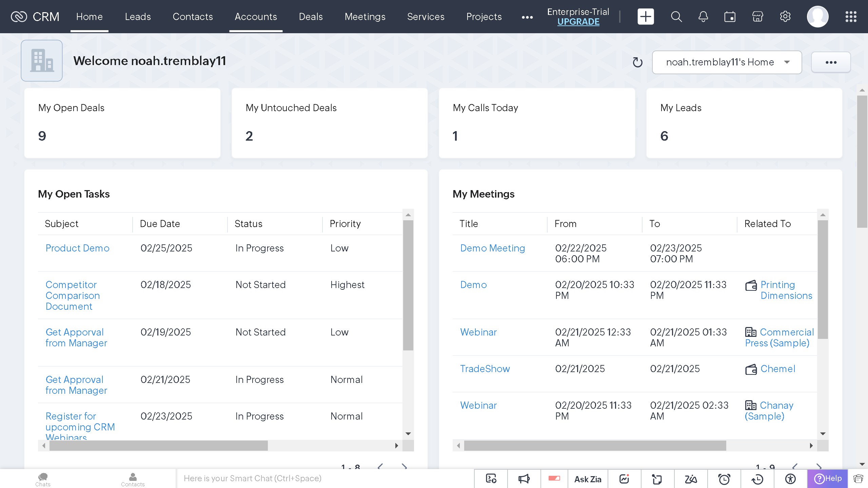This screenshot has height=488, width=868.
Task: Open the setup settings gear
Action: tap(785, 17)
